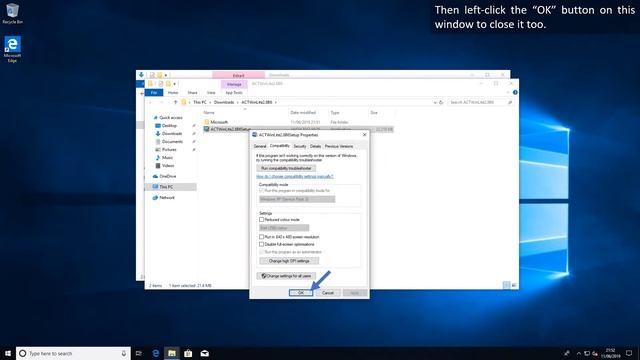Open the Windows XP Service Pack 2 dropdown
640x360 pixels.
[297, 199]
